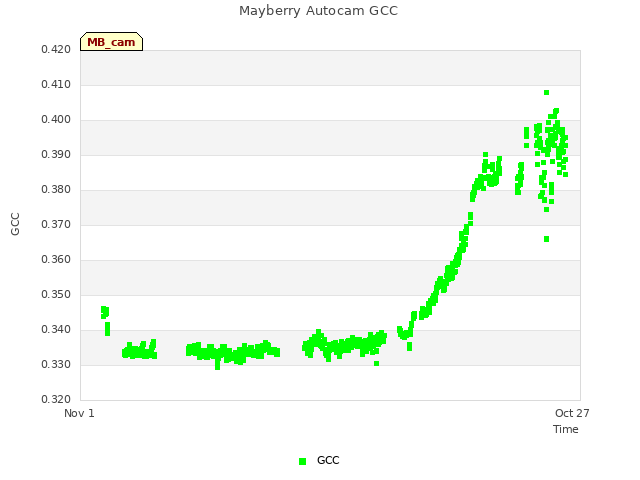Screen dimensions: 640x480
Task: Click the Time axis title
Action: click(566, 429)
